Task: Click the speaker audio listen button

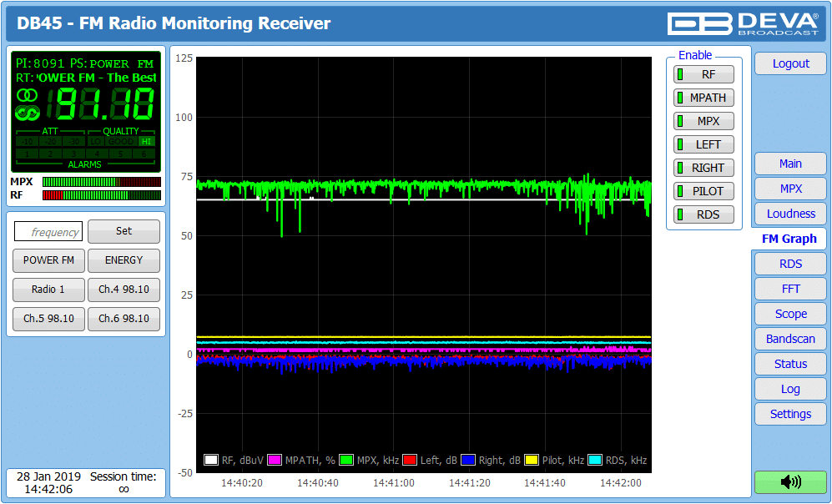Action: [x=790, y=482]
